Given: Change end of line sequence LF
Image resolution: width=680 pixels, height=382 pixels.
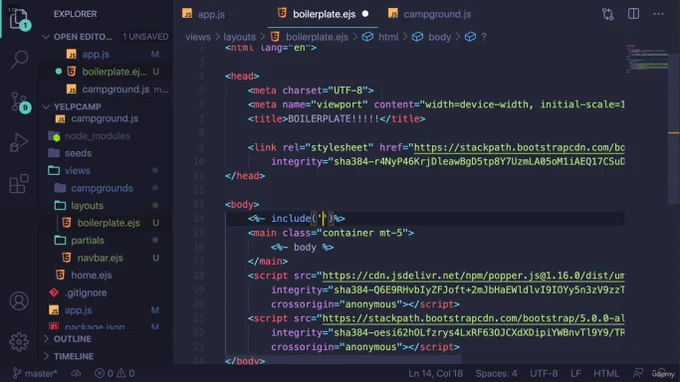Looking at the screenshot, I should [x=575, y=373].
